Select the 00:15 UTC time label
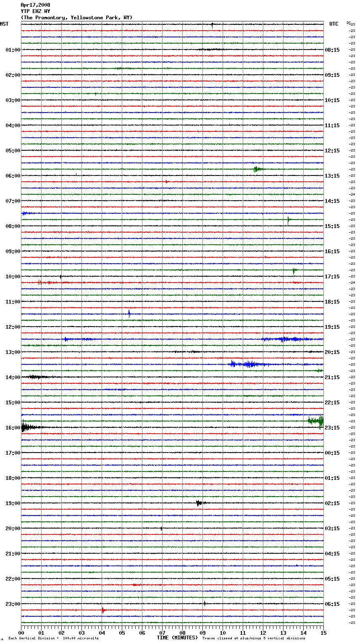The height and width of the screenshot is (644, 357). coord(332,453)
